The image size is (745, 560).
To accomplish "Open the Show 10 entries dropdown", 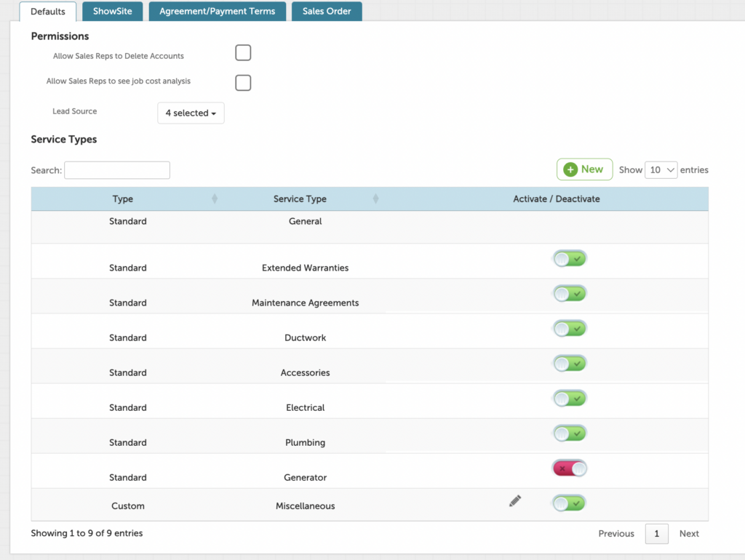I will [661, 170].
